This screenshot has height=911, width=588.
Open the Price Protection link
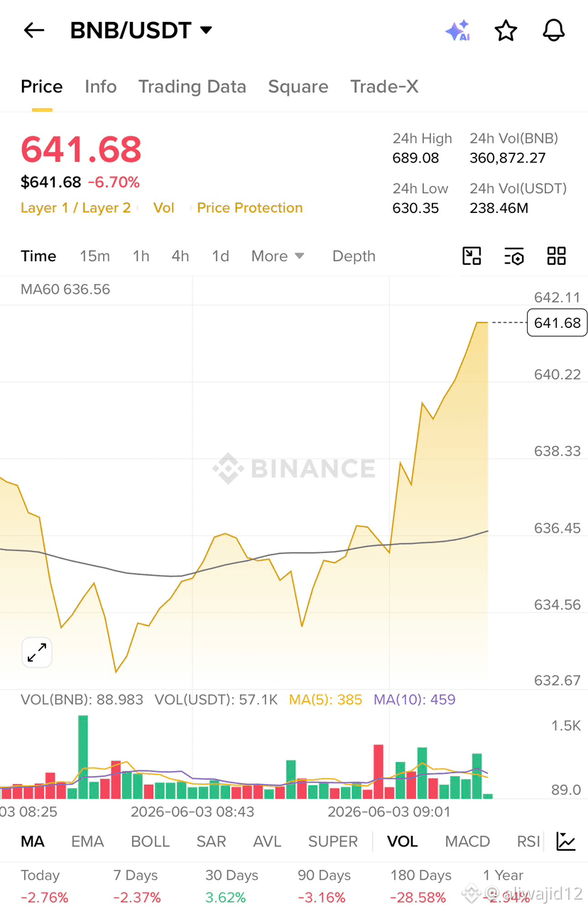[250, 208]
